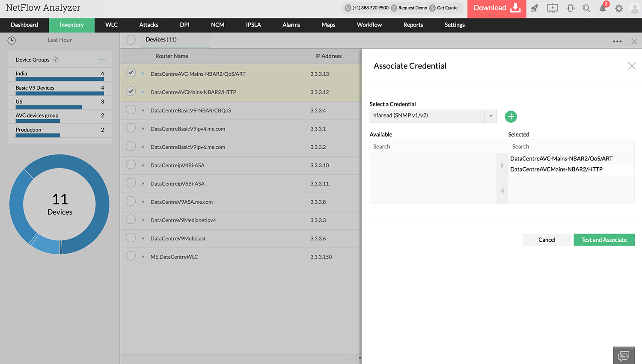Click the Available devices search field
642x364 pixels.
click(435, 147)
